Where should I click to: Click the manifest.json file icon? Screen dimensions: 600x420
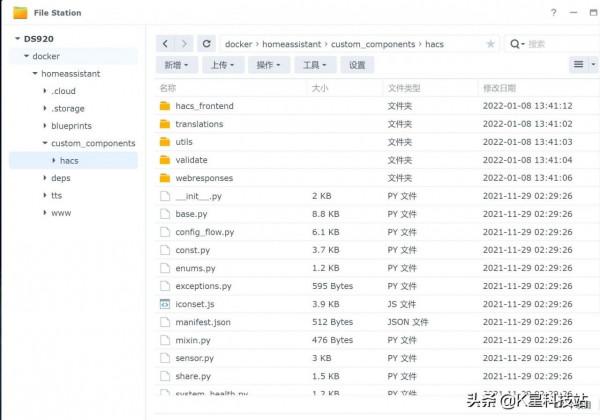[x=165, y=322]
